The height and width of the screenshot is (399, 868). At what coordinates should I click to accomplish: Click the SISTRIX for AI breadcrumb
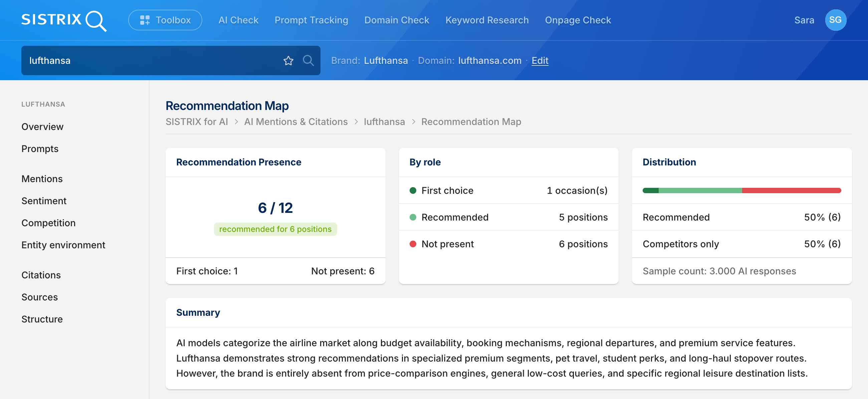(x=197, y=122)
